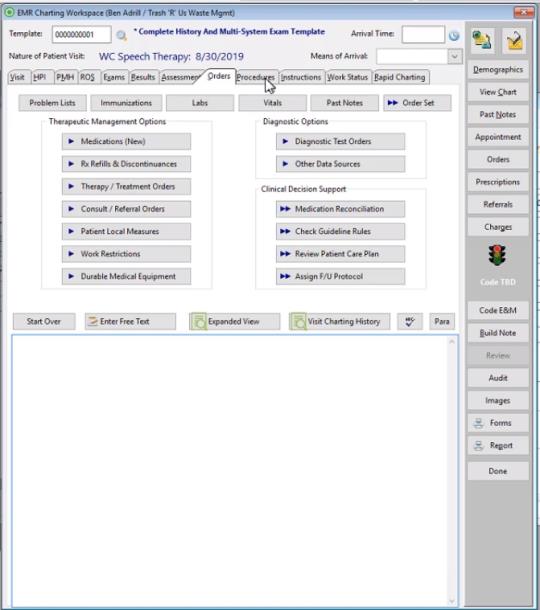
Task: Expand Therapy / Treatment Orders
Action: tap(126, 186)
